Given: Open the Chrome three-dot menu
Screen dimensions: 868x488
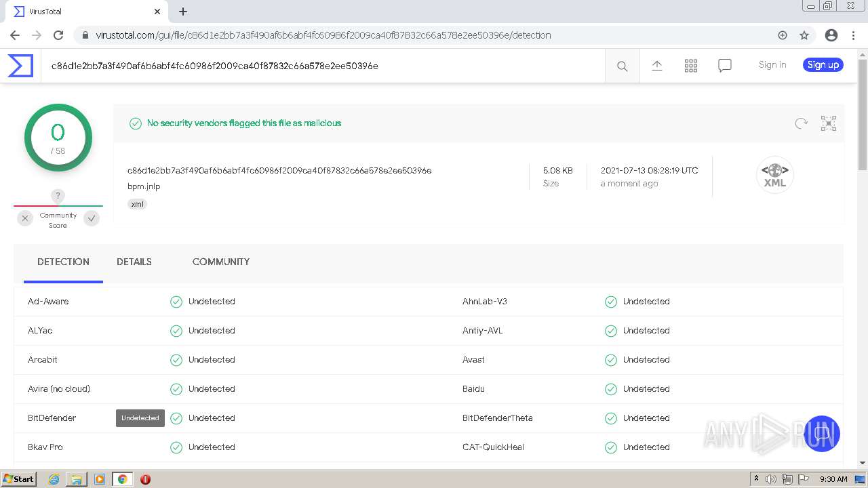Looking at the screenshot, I should click(853, 35).
